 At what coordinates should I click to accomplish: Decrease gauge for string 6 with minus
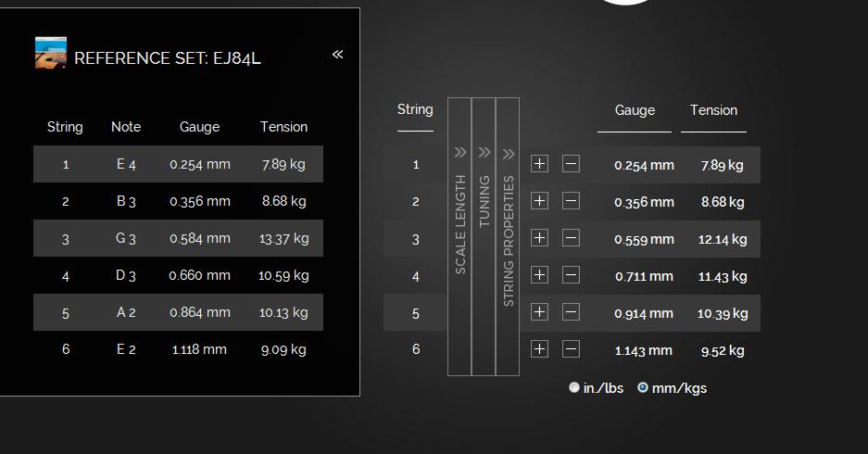(571, 348)
